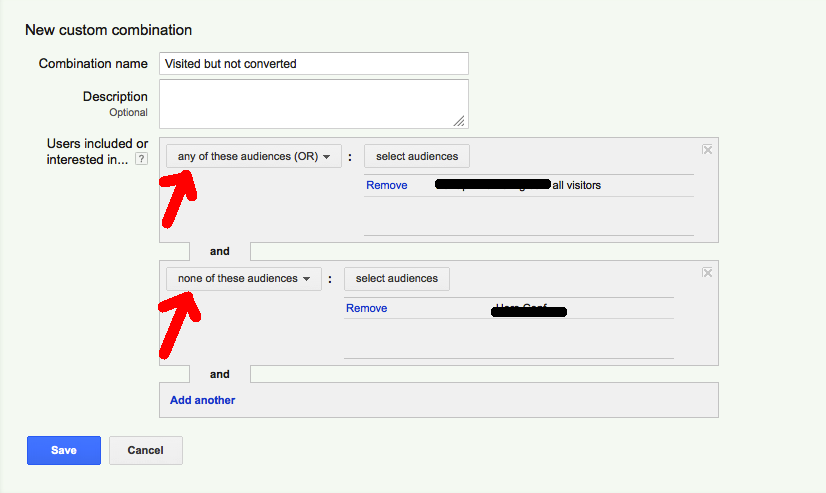Click the 'Combination name' label
The height and width of the screenshot is (493, 826).
click(93, 63)
